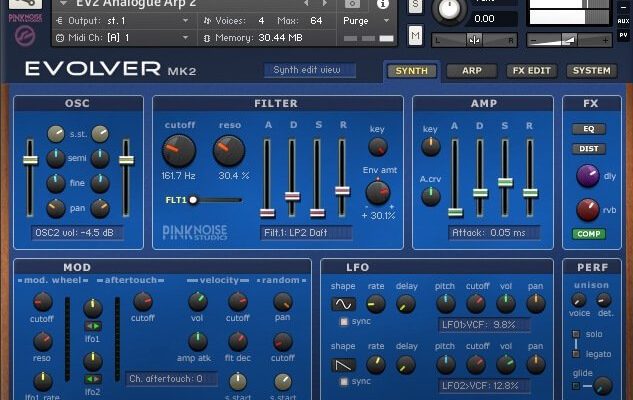Open the instrument info icon
633x400 pixels.
385,4
